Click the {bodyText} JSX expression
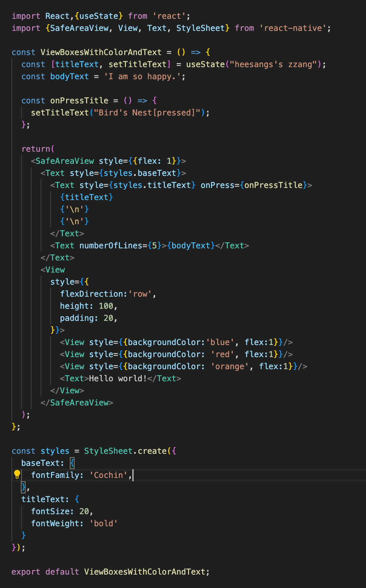The image size is (366, 588). tap(191, 246)
